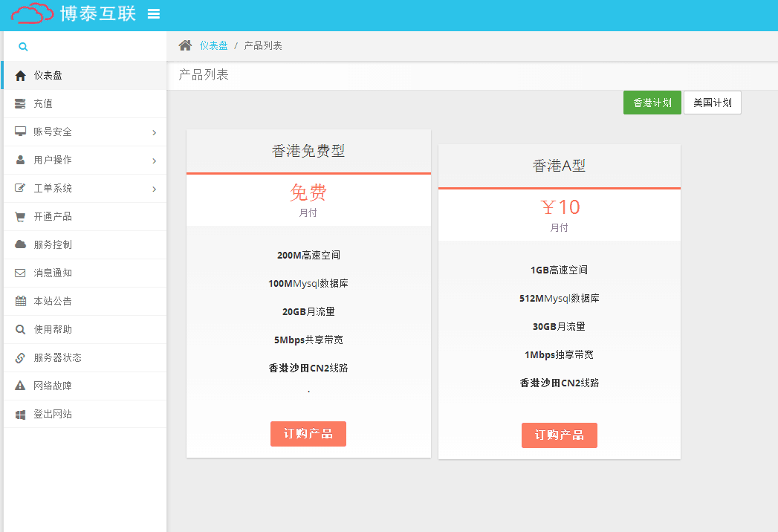Switch to the 香港计划 tab
This screenshot has height=532, width=778.
[652, 103]
